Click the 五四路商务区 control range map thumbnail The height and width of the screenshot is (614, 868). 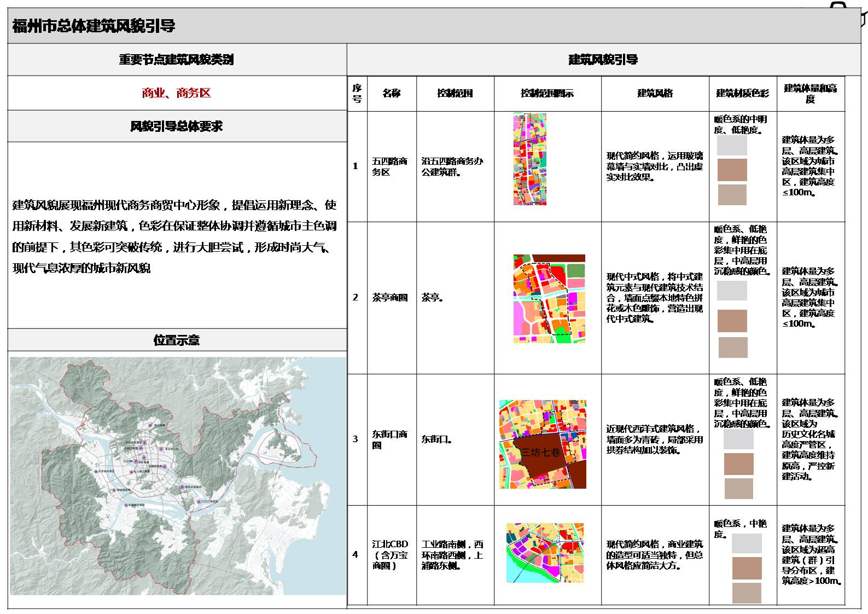click(529, 159)
